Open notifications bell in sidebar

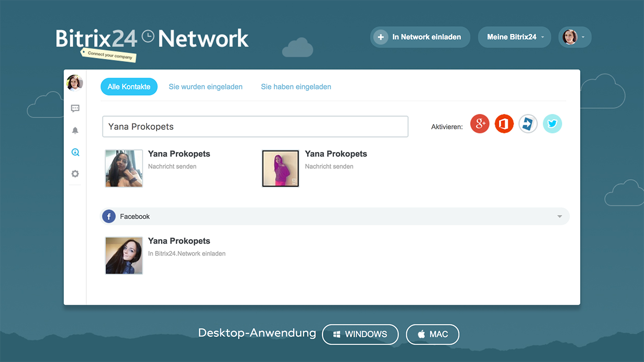[x=75, y=130]
